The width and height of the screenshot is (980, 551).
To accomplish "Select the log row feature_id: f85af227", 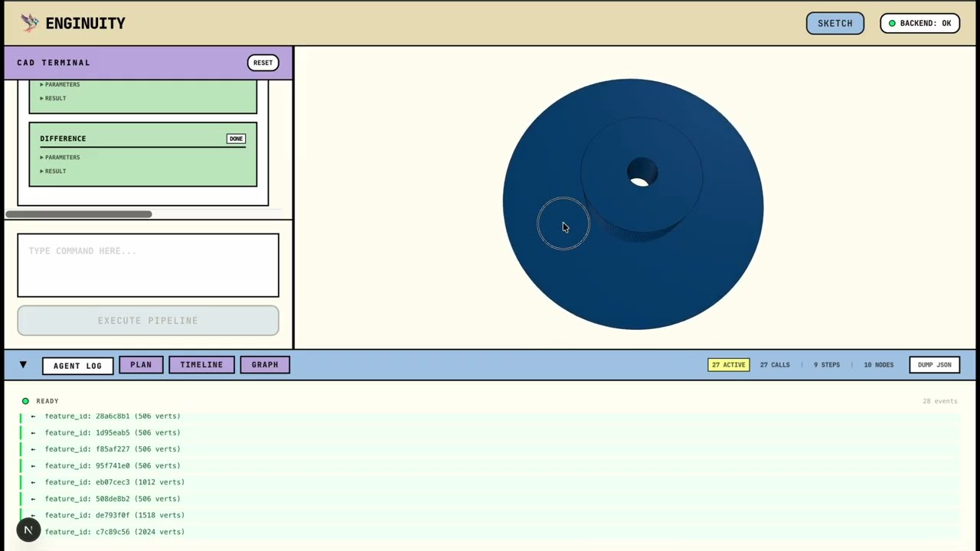I will (490, 449).
